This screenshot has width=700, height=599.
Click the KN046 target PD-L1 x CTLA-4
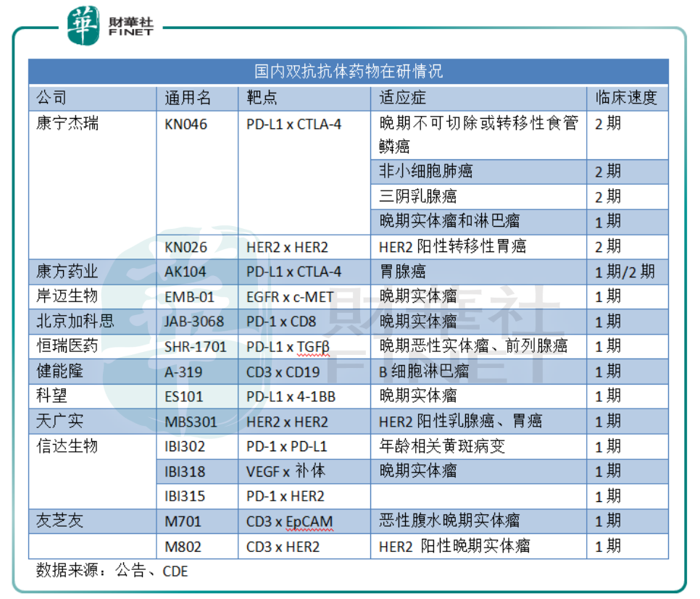[293, 124]
